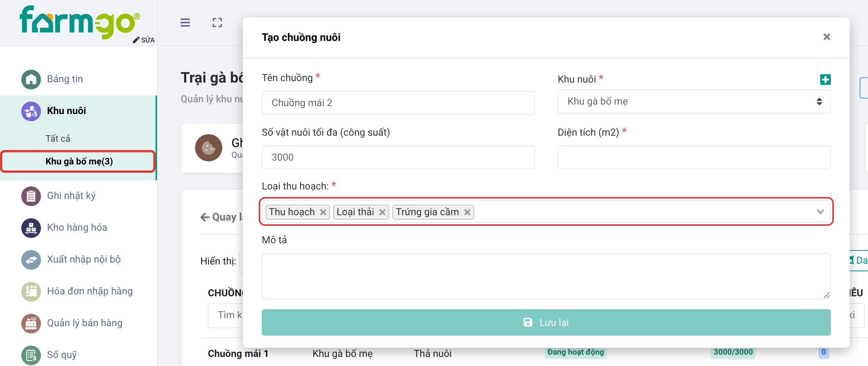Image resolution: width=868 pixels, height=366 pixels.
Task: Remove the Thu hoạch tag
Action: 323,212
